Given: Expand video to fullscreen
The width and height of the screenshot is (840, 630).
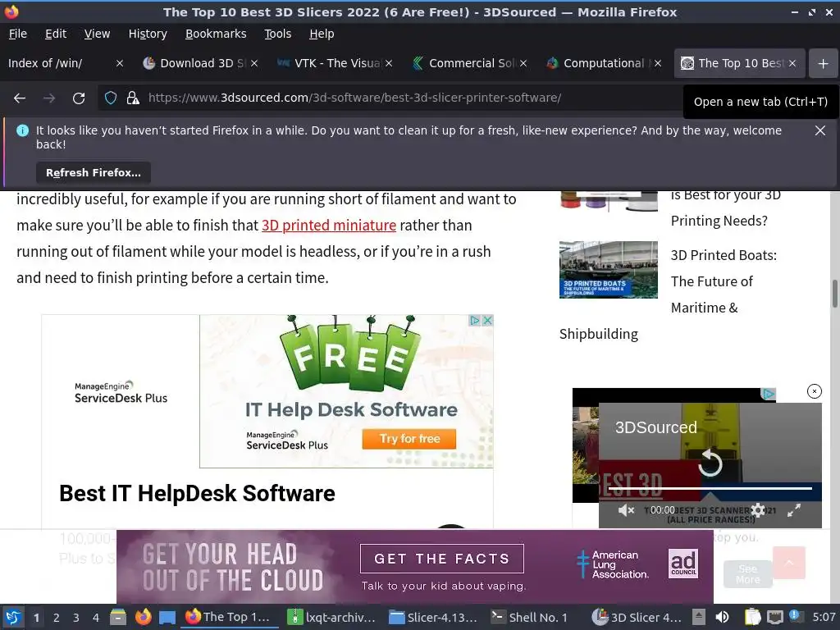Looking at the screenshot, I should coord(794,510).
